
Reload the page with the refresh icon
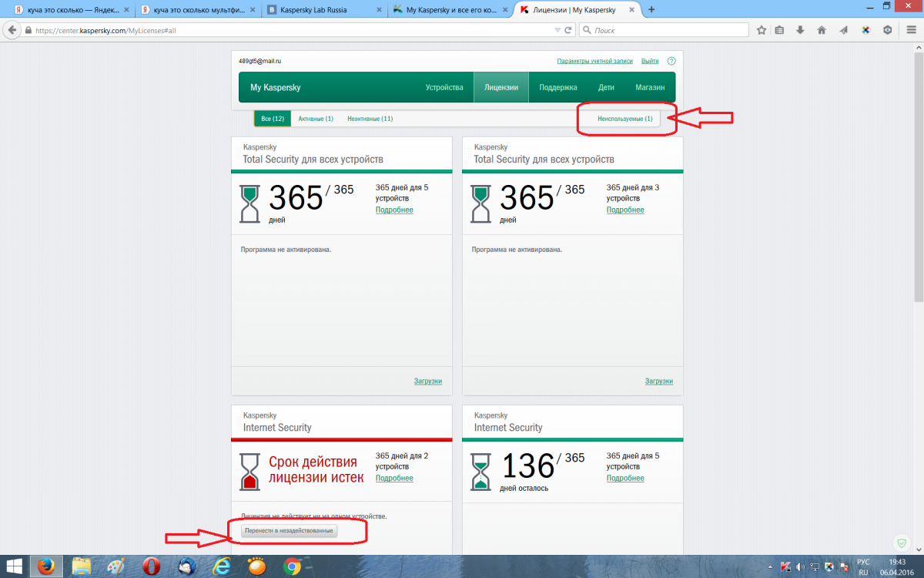click(568, 30)
